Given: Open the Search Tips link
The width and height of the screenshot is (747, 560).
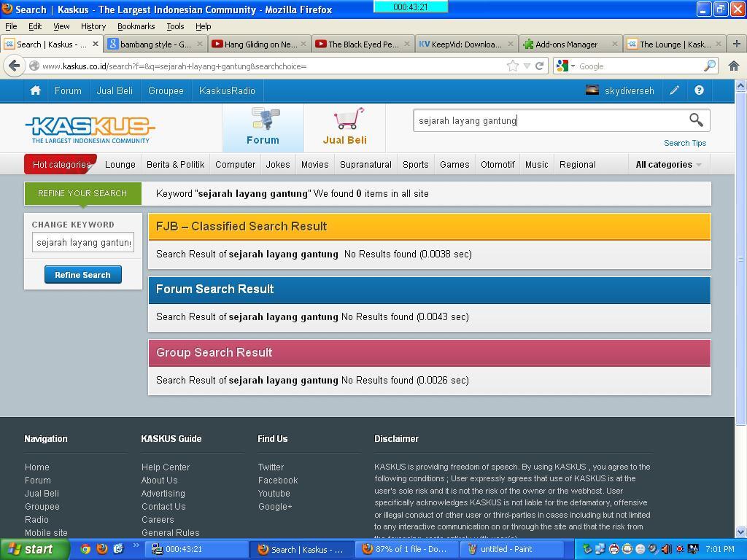Looking at the screenshot, I should (x=685, y=143).
